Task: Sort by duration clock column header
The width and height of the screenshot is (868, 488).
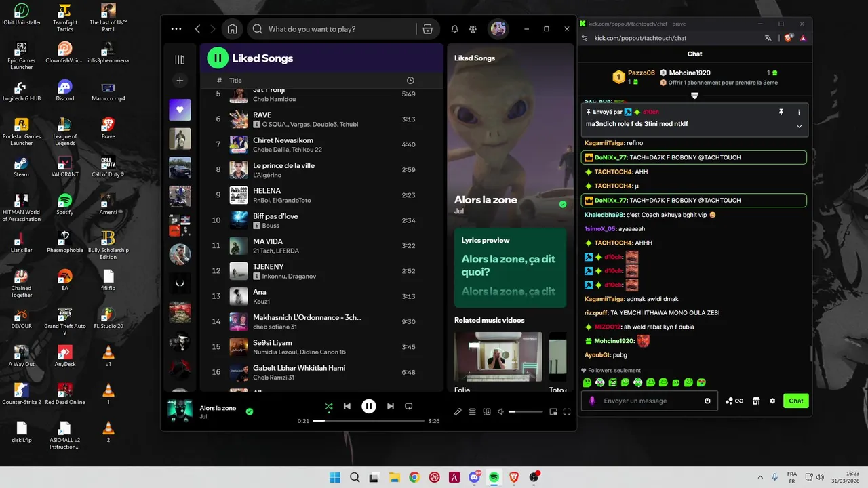Action: click(410, 81)
